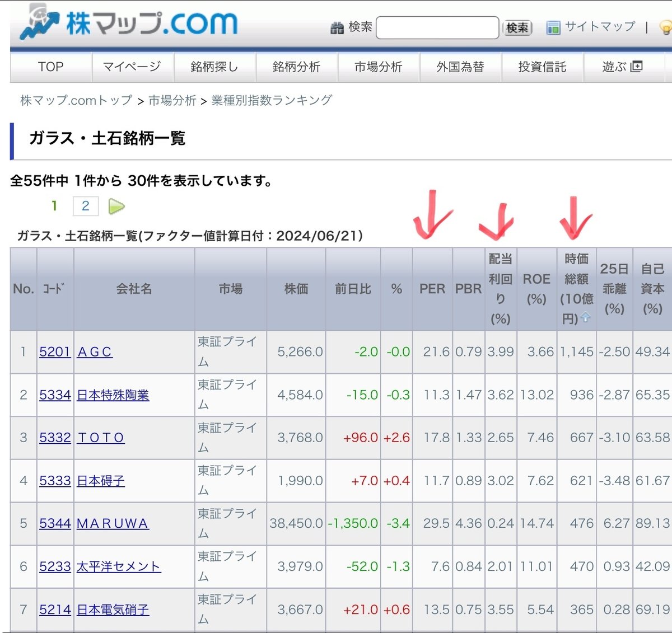
Task: Open the 投資信託 menu tab
Action: (542, 67)
